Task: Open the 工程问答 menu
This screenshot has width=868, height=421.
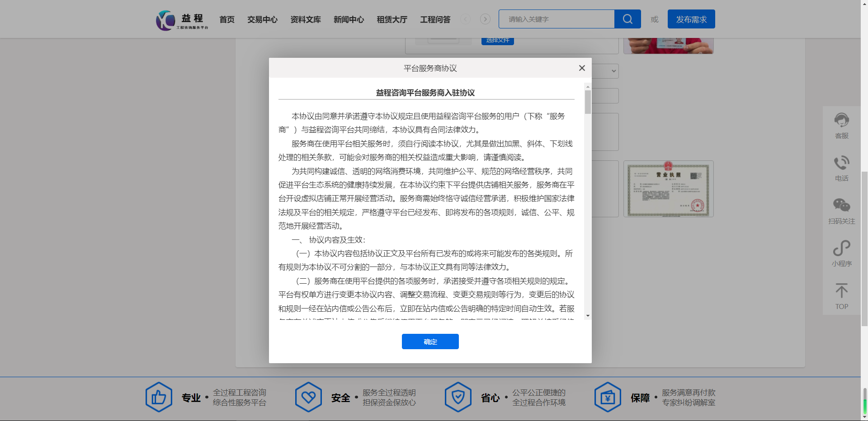Action: click(x=435, y=19)
